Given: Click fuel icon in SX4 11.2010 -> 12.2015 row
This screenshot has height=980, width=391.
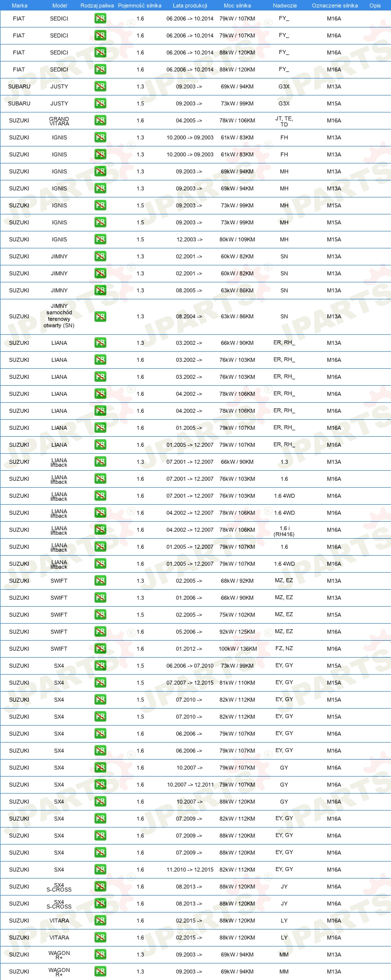Looking at the screenshot, I should [x=100, y=870].
